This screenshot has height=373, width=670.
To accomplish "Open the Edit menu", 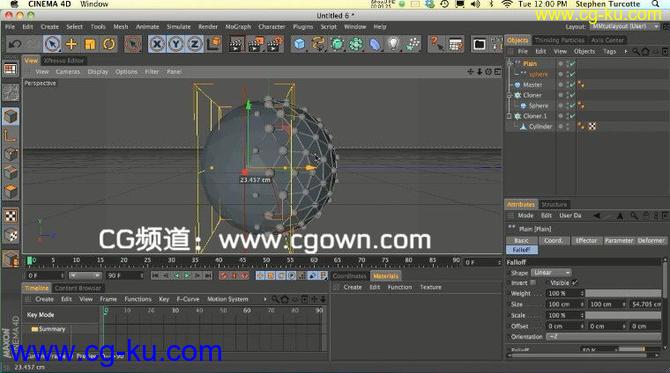I will click(x=28, y=26).
